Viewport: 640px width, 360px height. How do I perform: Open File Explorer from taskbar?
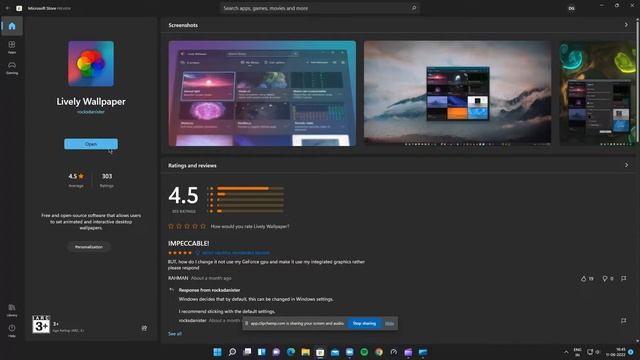pyautogui.click(x=305, y=352)
